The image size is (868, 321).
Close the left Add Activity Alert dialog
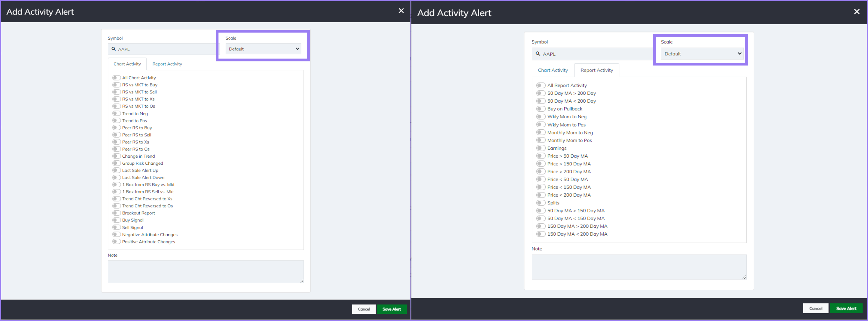[401, 11]
